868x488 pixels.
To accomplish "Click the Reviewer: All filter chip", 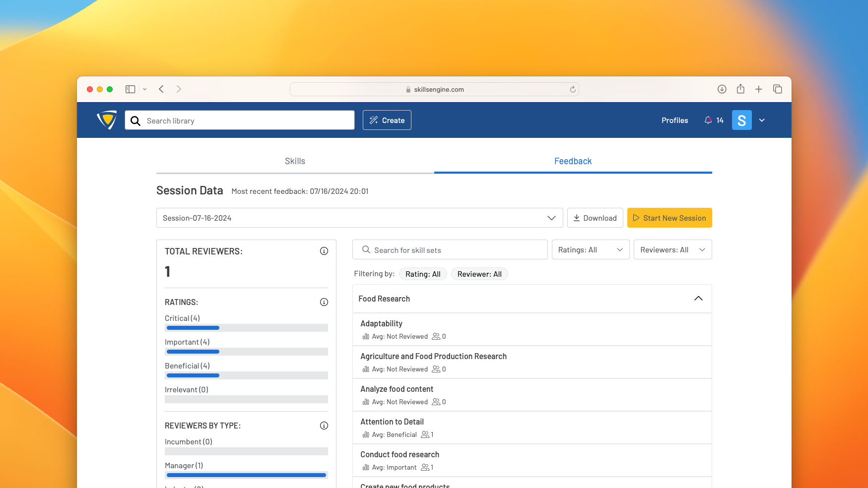I will click(479, 274).
